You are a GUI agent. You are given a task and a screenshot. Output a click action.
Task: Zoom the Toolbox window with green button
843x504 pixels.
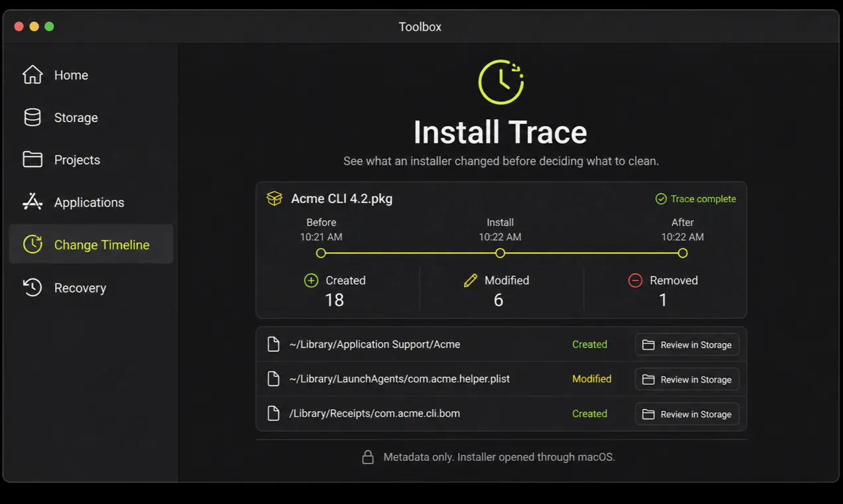point(49,27)
